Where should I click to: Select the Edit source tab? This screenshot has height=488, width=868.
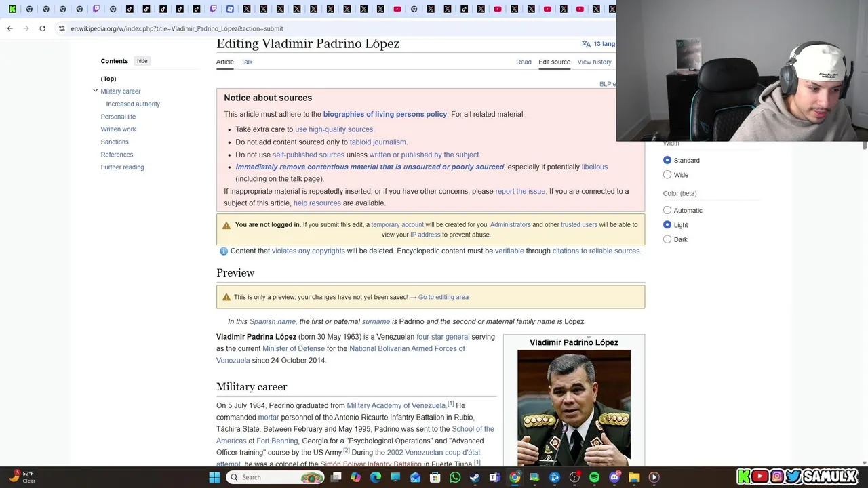[x=554, y=62]
